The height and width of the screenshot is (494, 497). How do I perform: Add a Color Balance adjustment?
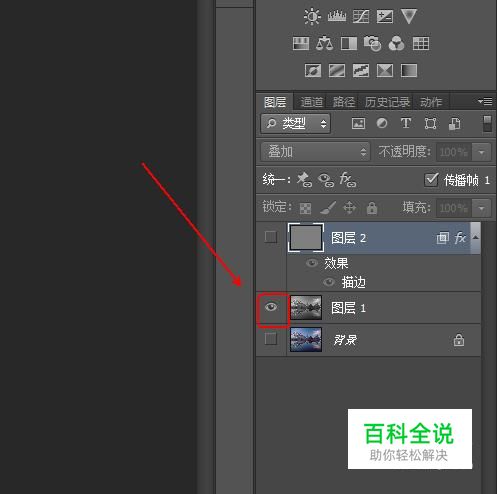pyautogui.click(x=324, y=43)
